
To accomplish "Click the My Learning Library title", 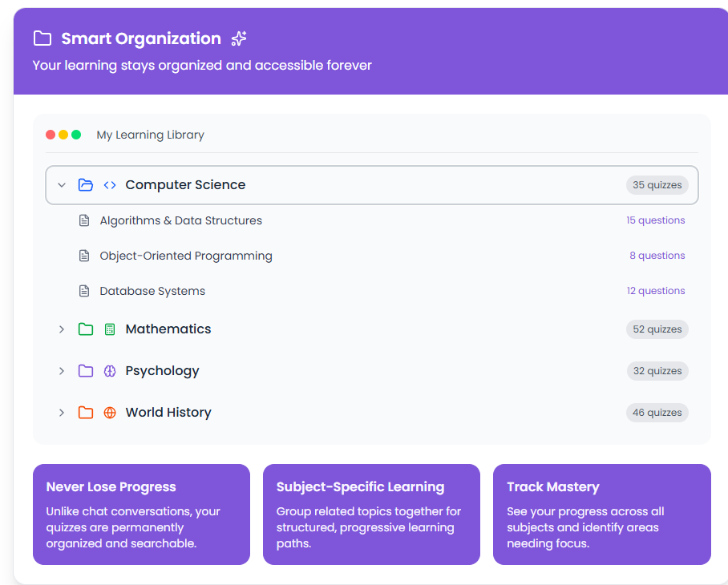I will coord(150,135).
